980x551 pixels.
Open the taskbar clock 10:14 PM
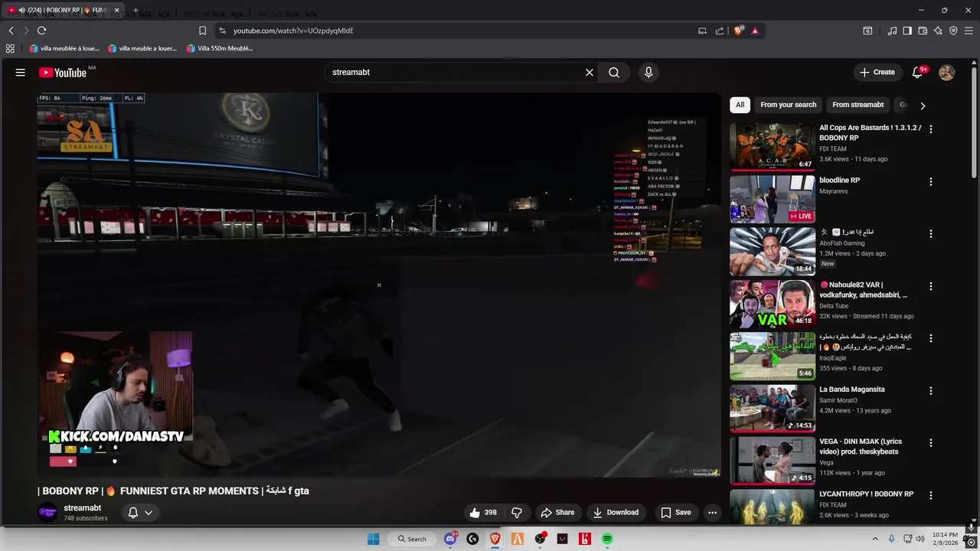pos(945,539)
